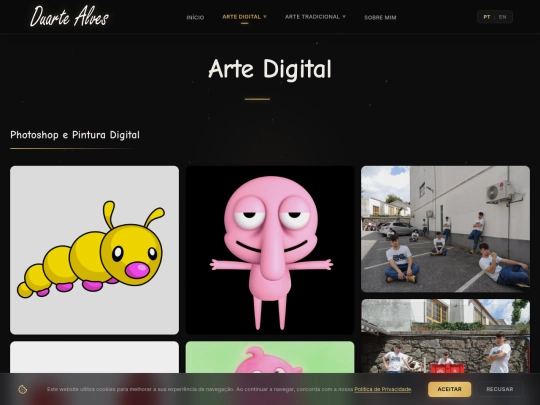
Task: Expand the Arte Digital dropdown arrow
Action: pyautogui.click(x=265, y=17)
